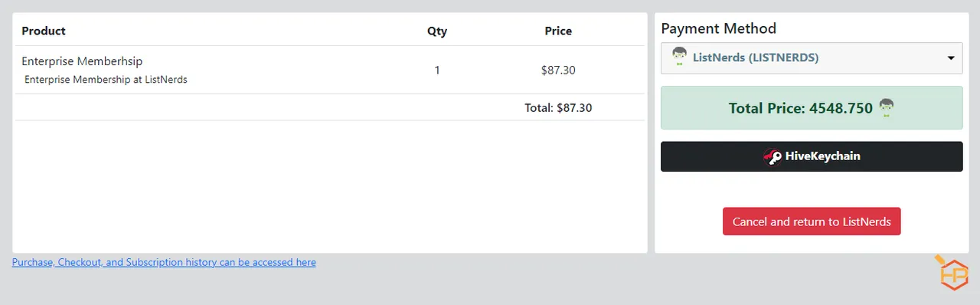Click the Product column header
The height and width of the screenshot is (305, 980).
pos(44,31)
